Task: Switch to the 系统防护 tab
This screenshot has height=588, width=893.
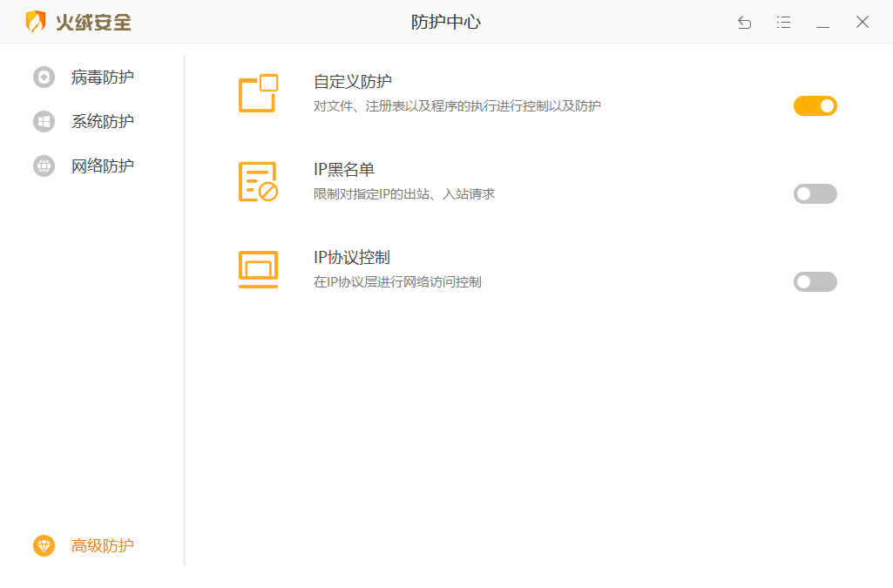Action: [x=103, y=121]
